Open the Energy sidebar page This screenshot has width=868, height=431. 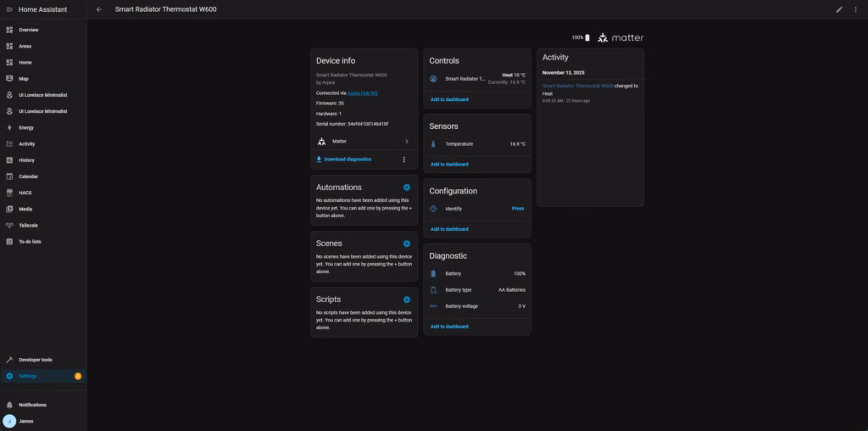26,127
